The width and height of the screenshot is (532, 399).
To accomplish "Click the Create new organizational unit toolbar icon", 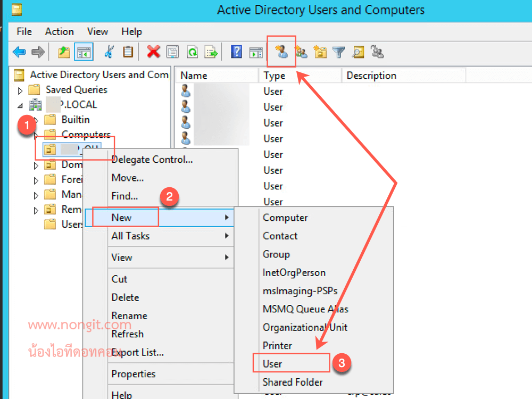I will pyautogui.click(x=320, y=52).
